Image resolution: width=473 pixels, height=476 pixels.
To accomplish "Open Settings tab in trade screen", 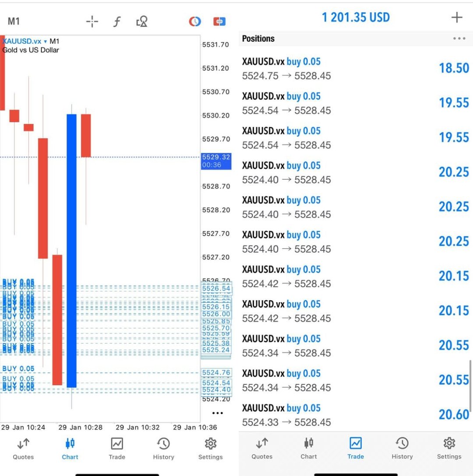I will point(449,449).
